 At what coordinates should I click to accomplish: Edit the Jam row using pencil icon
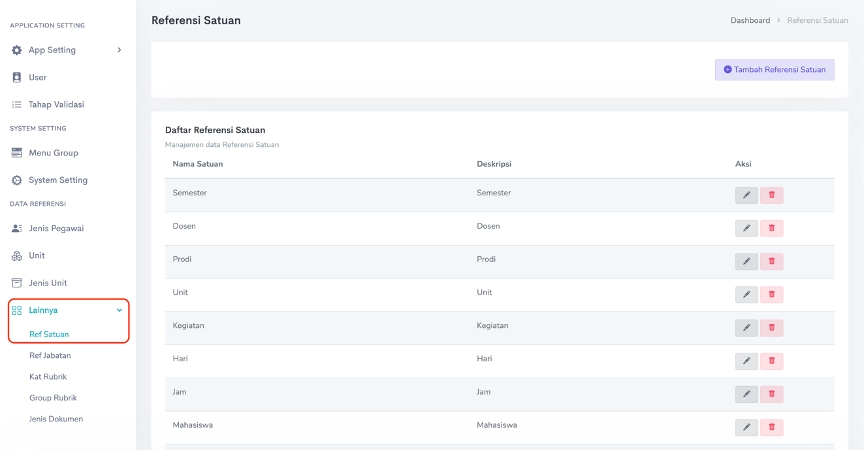pos(746,394)
